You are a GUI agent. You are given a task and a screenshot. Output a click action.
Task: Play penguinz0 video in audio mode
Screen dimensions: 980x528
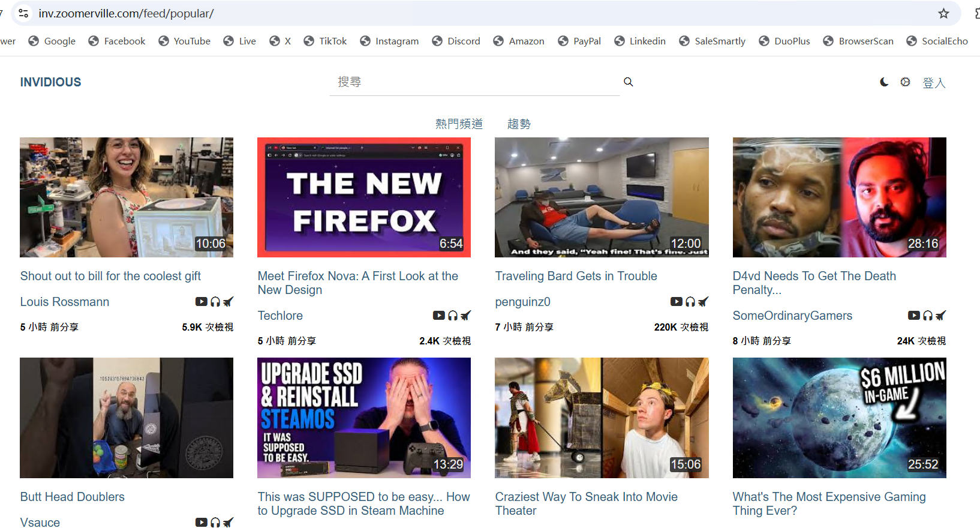pyautogui.click(x=690, y=302)
